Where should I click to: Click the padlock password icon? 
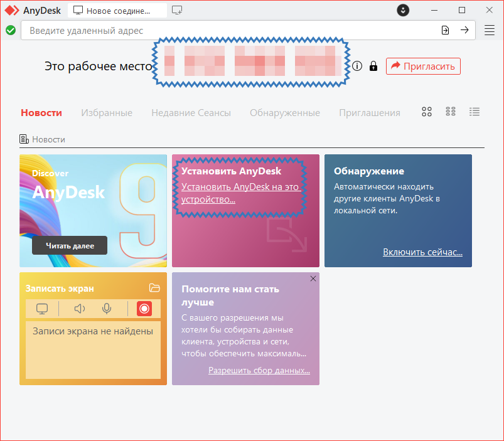point(373,66)
